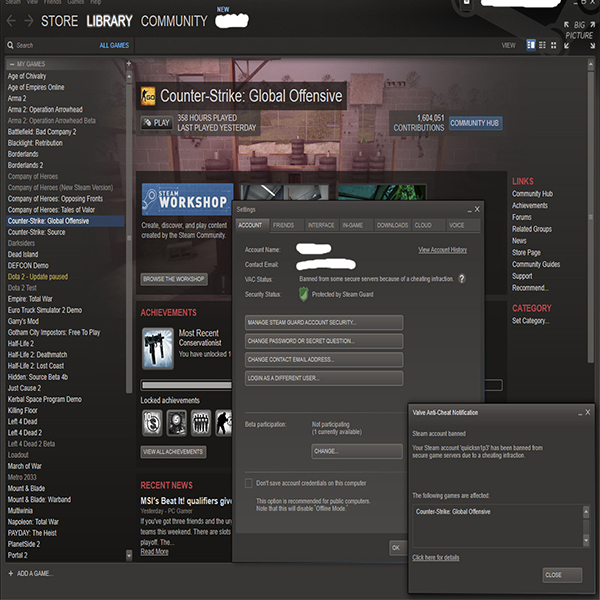Select third locked achievement icon
The height and width of the screenshot is (600, 600).
pos(201,423)
